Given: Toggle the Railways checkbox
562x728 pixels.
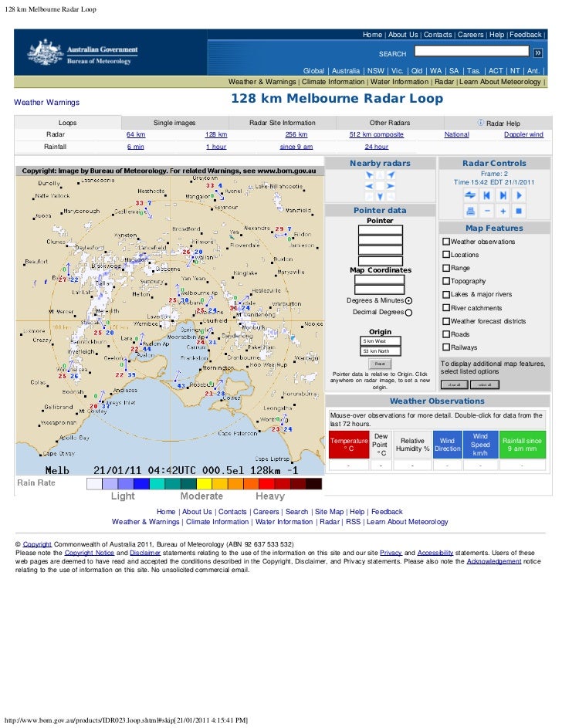Looking at the screenshot, I should [446, 347].
